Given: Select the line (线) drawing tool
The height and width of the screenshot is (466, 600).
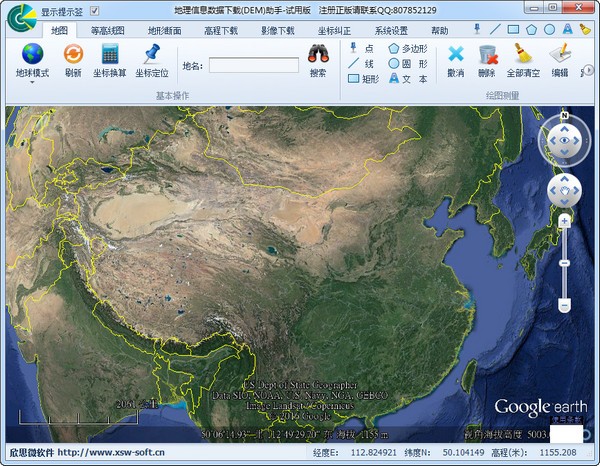Looking at the screenshot, I should pos(361,64).
